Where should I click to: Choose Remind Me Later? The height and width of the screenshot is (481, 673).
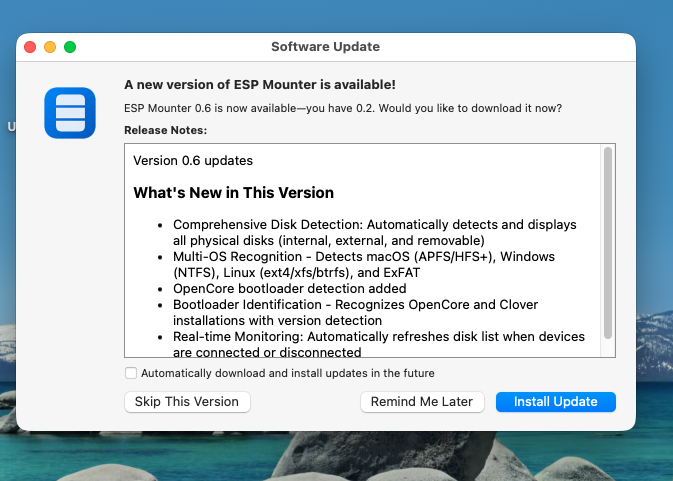tap(422, 402)
